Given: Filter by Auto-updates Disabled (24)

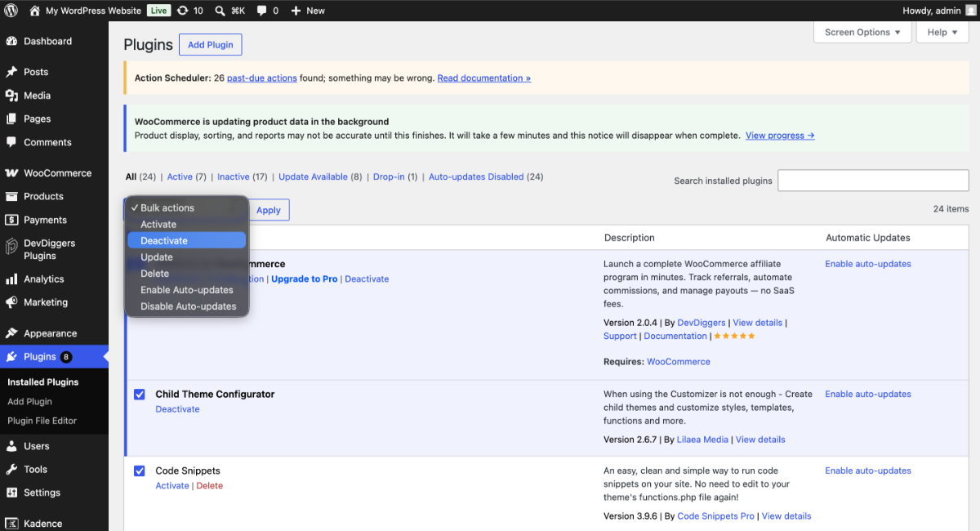Looking at the screenshot, I should (x=486, y=176).
